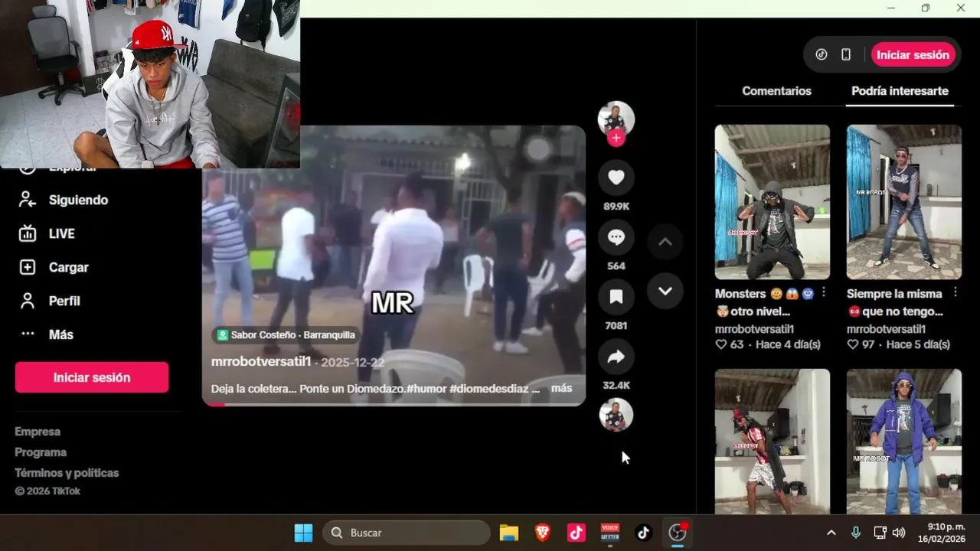Open sound disc avatar below share
Image resolution: width=980 pixels, height=551 pixels.
click(616, 415)
